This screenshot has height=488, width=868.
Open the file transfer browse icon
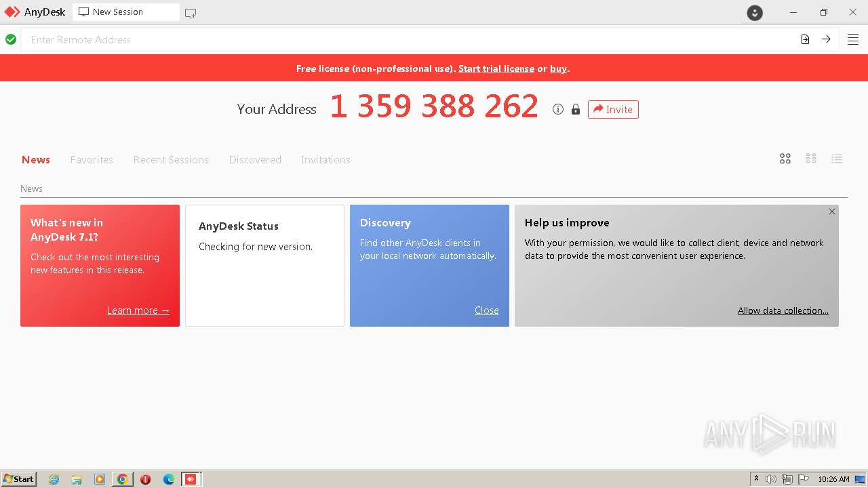tap(805, 39)
